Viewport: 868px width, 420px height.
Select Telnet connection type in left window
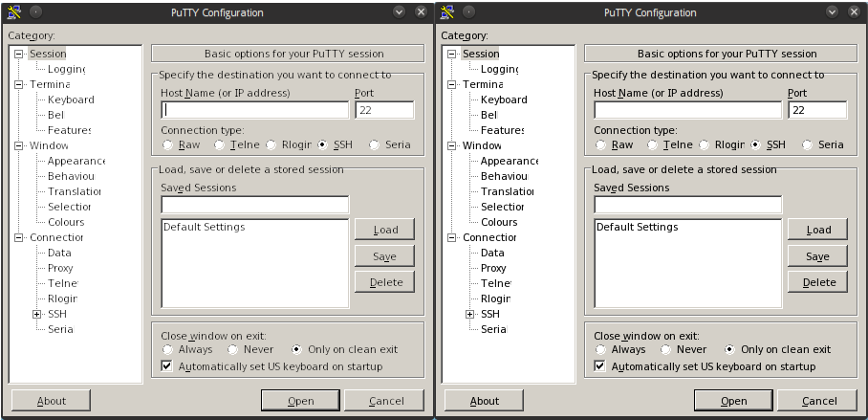[219, 144]
